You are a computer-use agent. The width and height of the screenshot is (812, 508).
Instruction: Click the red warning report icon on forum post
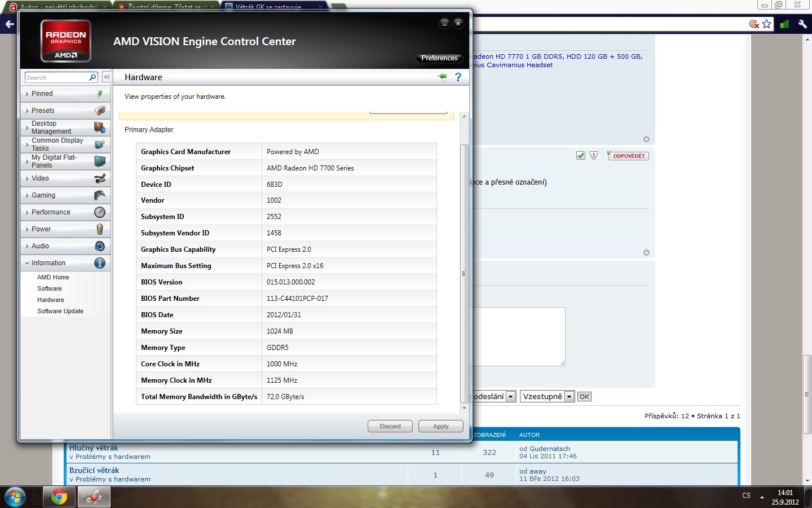pyautogui.click(x=594, y=155)
